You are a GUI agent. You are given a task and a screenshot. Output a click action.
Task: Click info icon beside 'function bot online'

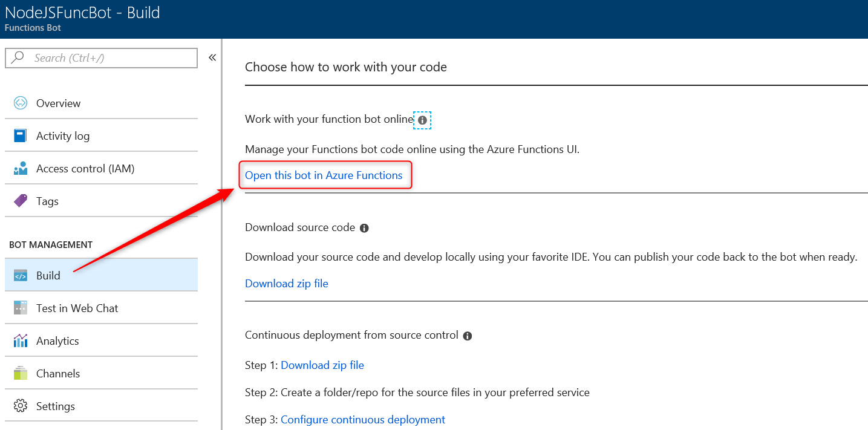pyautogui.click(x=422, y=120)
